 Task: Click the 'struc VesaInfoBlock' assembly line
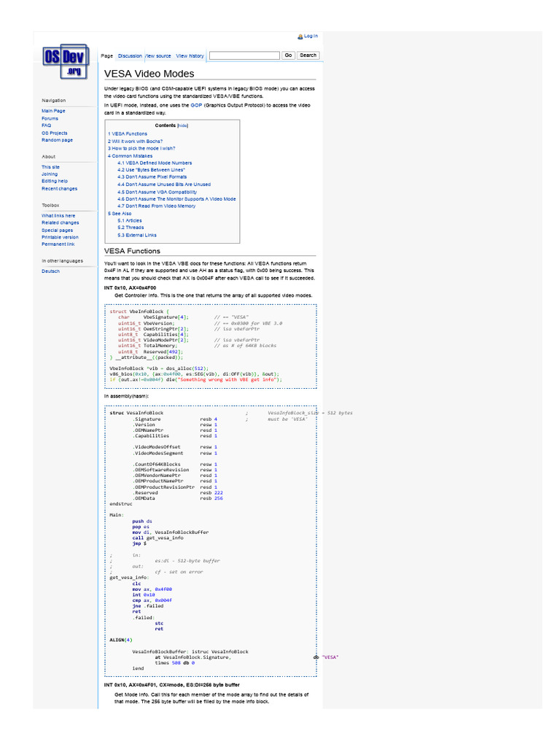[136, 413]
